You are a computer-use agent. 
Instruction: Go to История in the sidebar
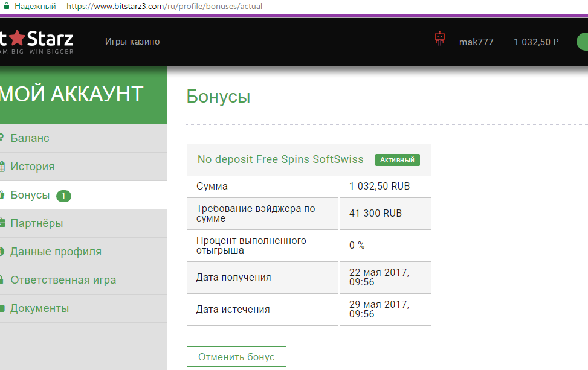tap(32, 167)
